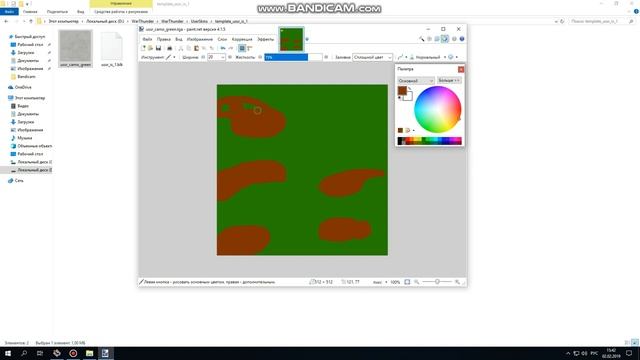The width and height of the screenshot is (640, 360).
Task: Toggle the Layers window icon at top right
Action: click(437, 39)
